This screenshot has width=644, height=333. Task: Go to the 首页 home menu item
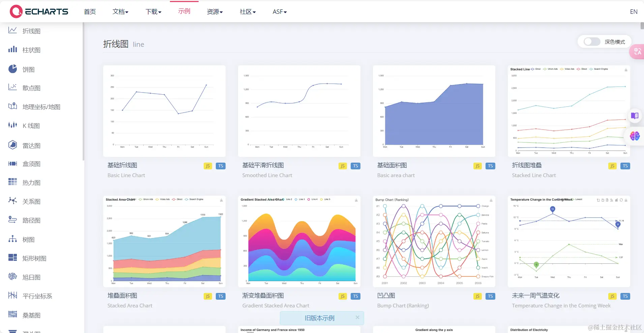(89, 11)
